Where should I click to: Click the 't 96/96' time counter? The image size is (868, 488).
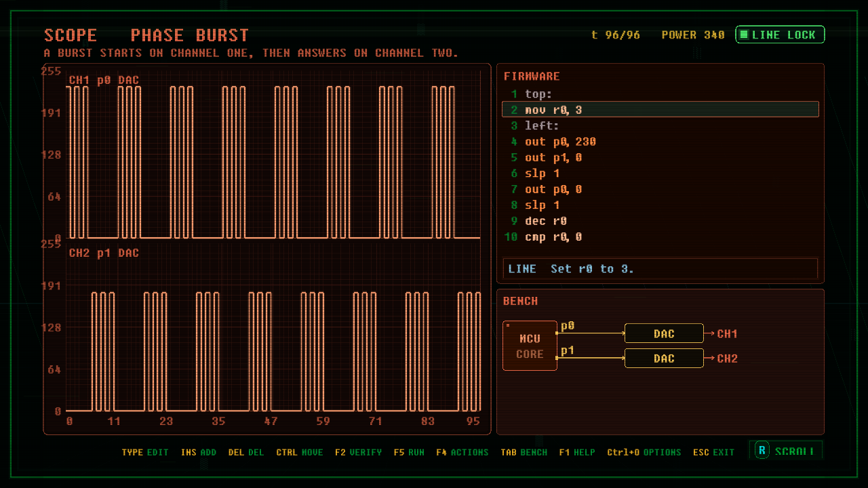[616, 35]
